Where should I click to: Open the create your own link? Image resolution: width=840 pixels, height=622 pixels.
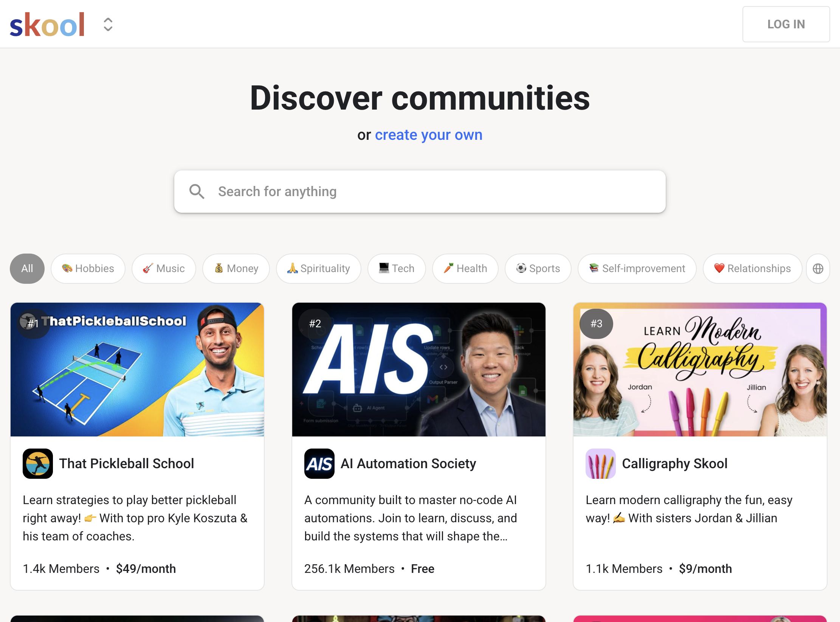428,135
